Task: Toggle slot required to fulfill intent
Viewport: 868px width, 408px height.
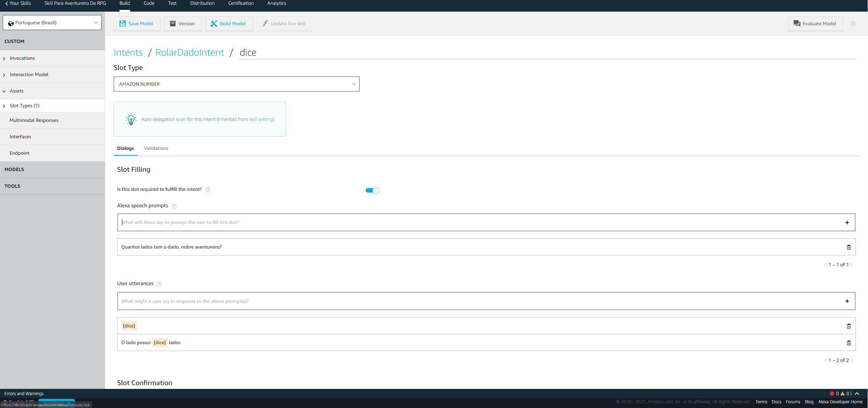Action: pyautogui.click(x=372, y=191)
